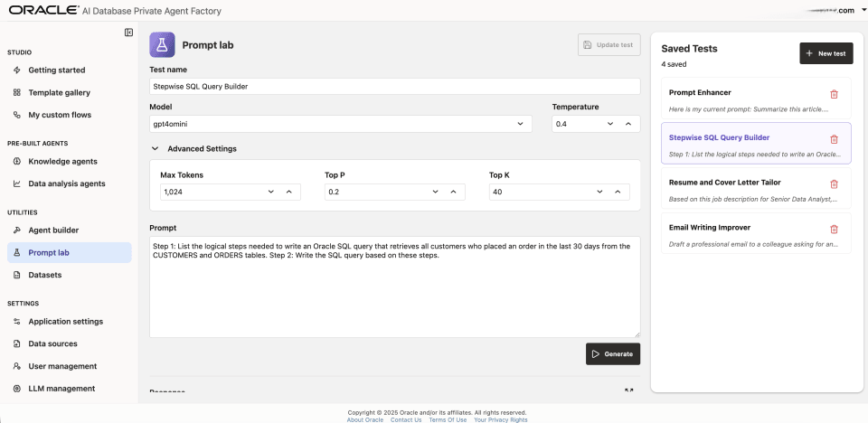Delete the Resume and Cover Letter Tailor test
Viewport: 868px width, 423px height.
click(x=834, y=184)
